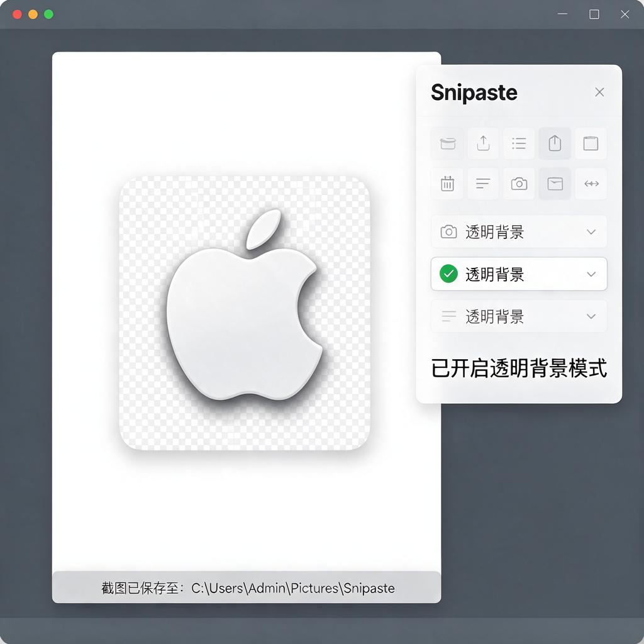Expand the 透明背景 dropdown with camera icon

pos(519,231)
